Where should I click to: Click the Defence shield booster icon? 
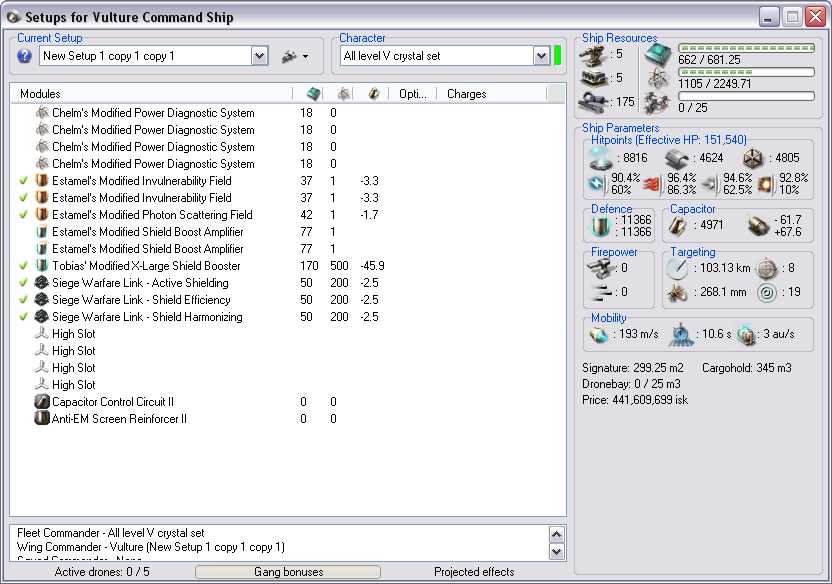click(601, 225)
